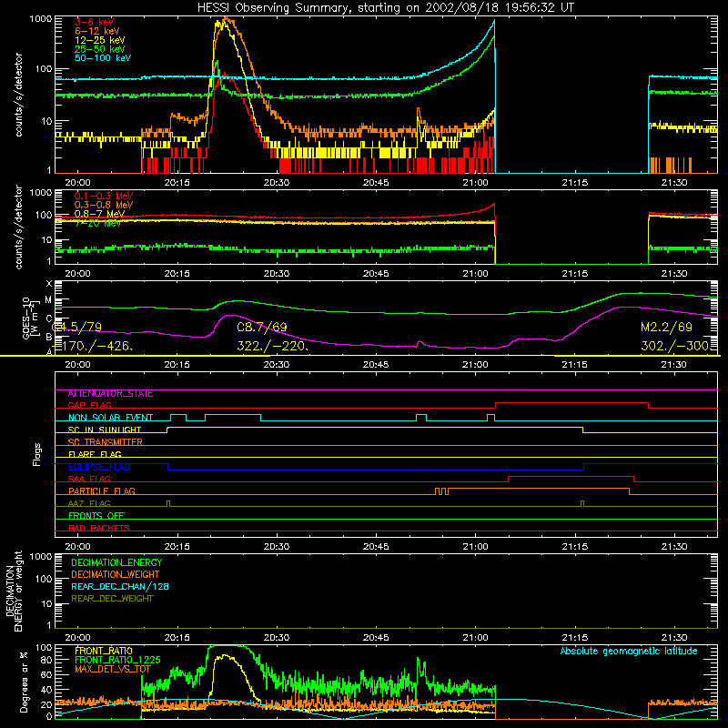Click the Flags vertical axis title

pyautogui.click(x=37, y=455)
